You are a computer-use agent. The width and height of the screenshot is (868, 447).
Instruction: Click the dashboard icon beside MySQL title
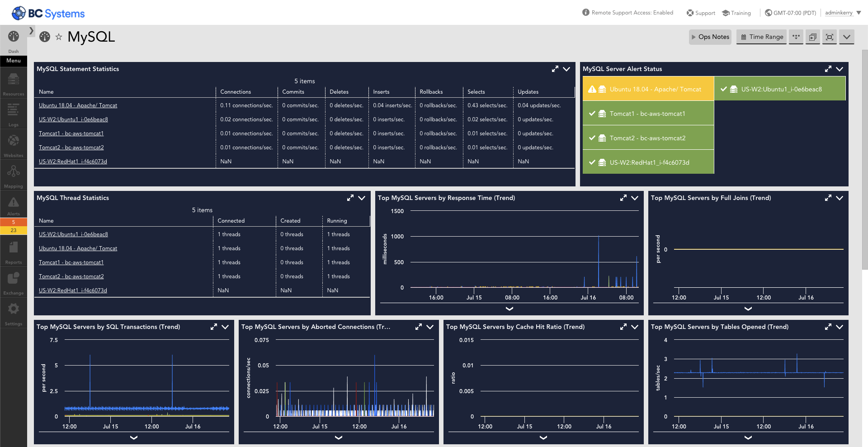tap(45, 37)
